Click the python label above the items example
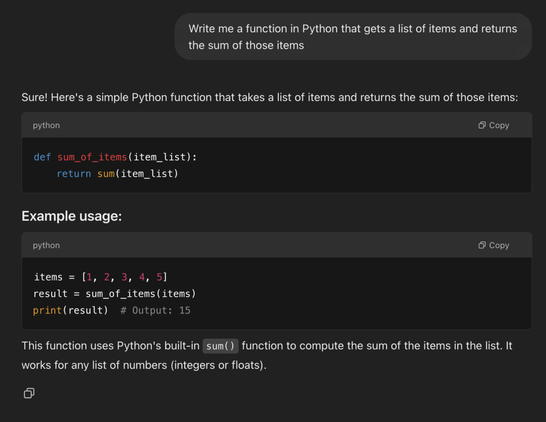Viewport: 546px width, 422px height. (46, 245)
